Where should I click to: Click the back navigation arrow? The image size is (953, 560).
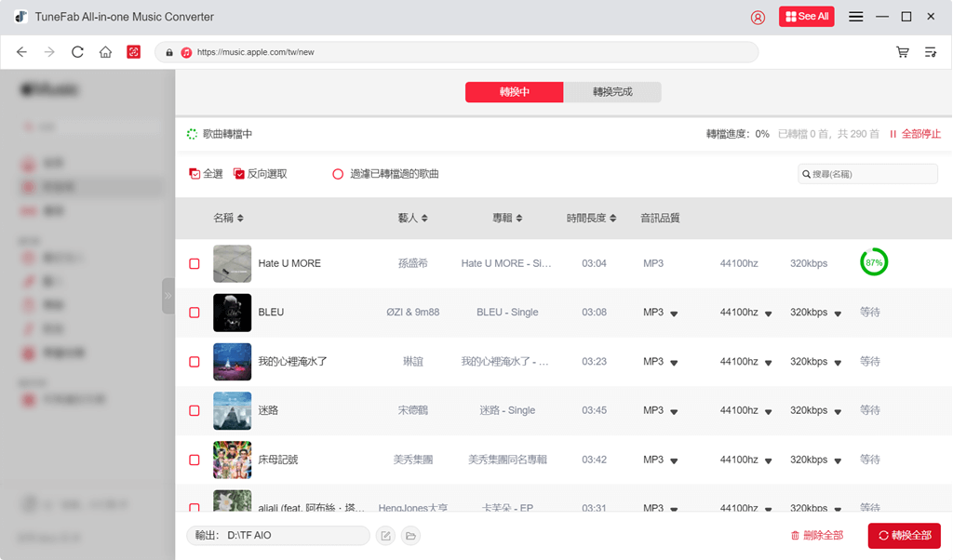pyautogui.click(x=22, y=52)
